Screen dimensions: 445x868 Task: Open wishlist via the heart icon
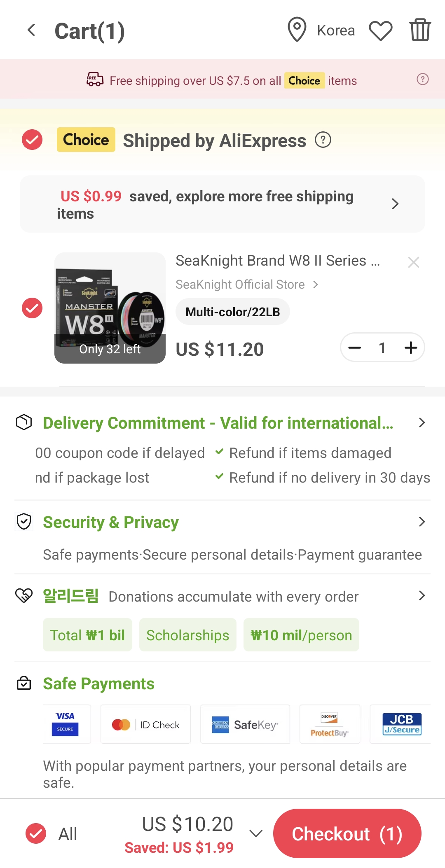point(380,30)
